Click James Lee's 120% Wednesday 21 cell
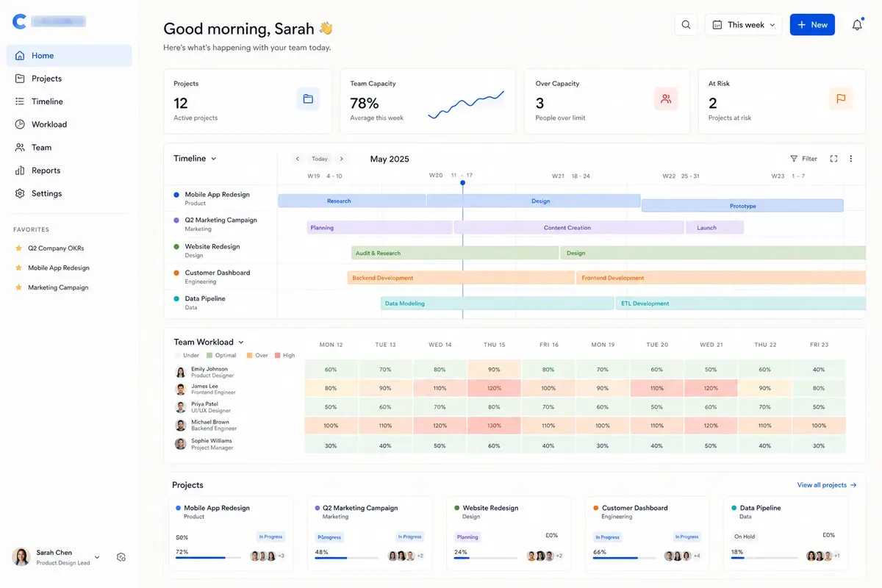 (711, 388)
